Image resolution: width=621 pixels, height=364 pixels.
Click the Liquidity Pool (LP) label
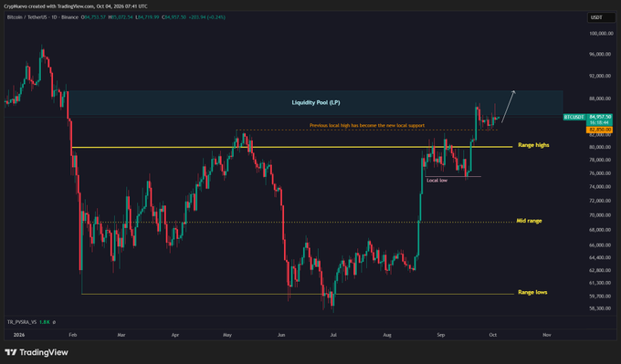(x=316, y=102)
